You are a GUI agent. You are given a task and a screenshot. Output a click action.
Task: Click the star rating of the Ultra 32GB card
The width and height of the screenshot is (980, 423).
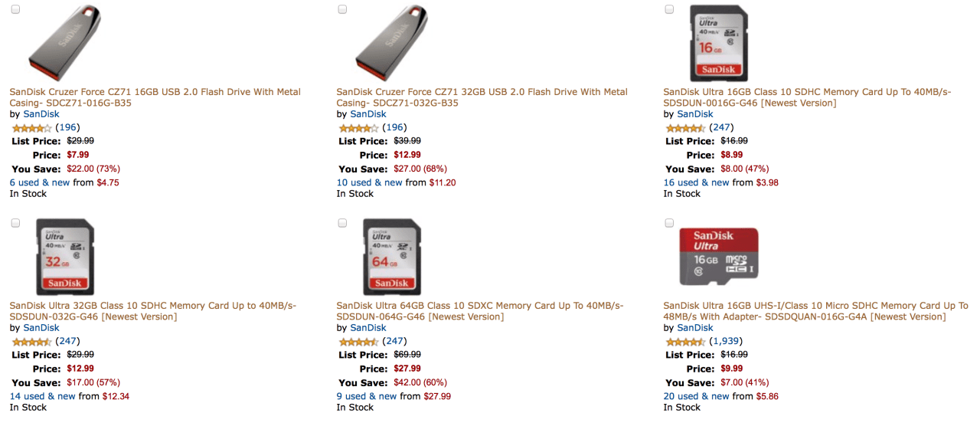[31, 342]
